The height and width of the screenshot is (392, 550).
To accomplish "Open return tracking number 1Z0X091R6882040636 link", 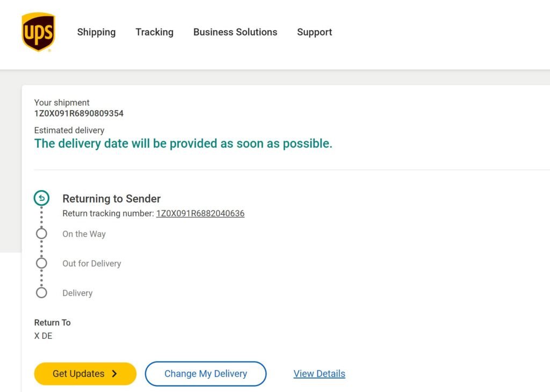I will [x=200, y=214].
